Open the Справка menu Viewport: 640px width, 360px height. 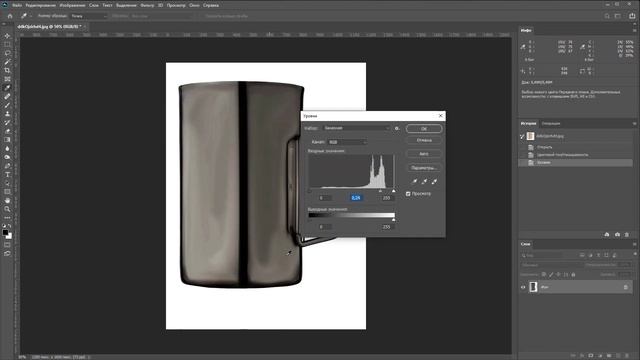click(x=211, y=5)
